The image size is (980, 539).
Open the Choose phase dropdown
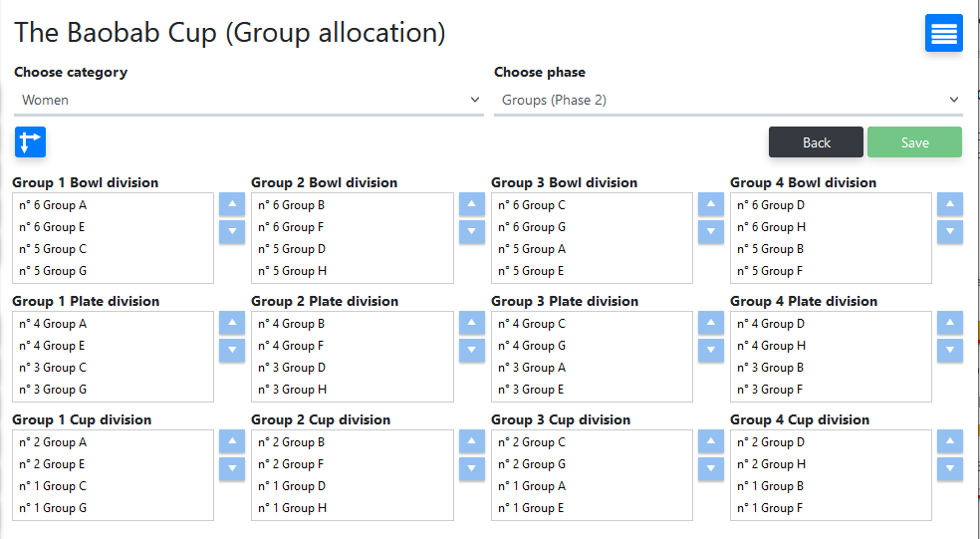(x=727, y=100)
